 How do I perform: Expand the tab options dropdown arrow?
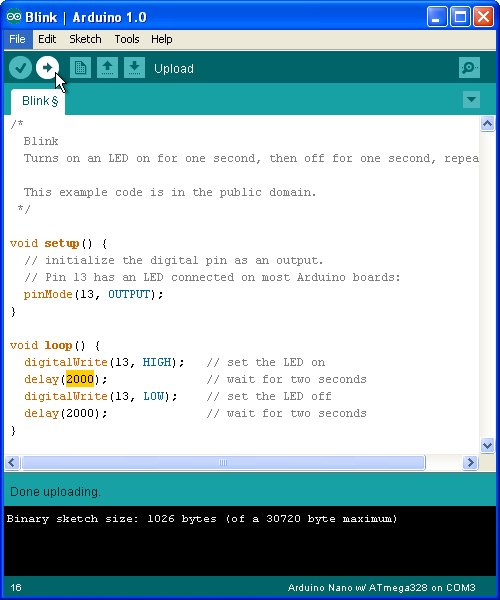pyautogui.click(x=471, y=99)
